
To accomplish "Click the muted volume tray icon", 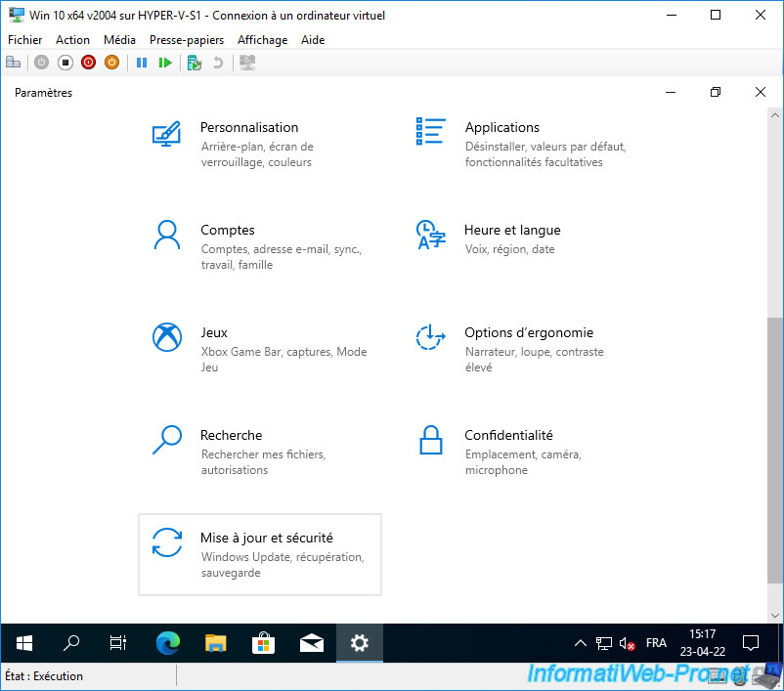I will [x=627, y=643].
